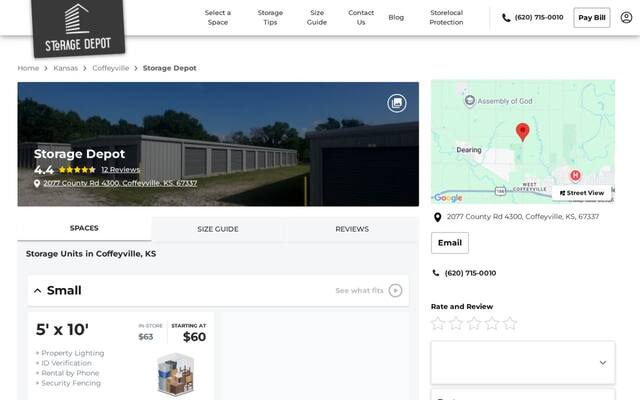The image size is (640, 400).
Task: Open the Blog page
Action: pyautogui.click(x=396, y=18)
